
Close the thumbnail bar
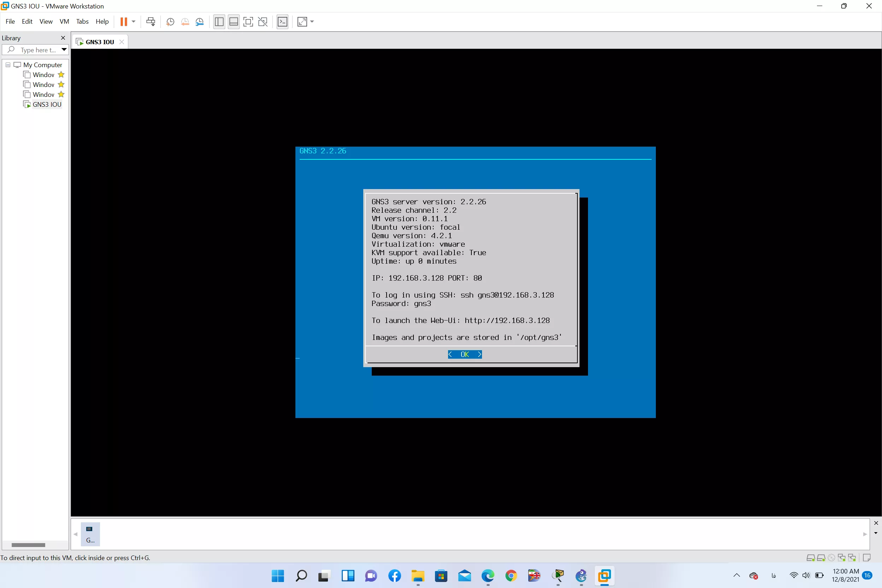876,523
